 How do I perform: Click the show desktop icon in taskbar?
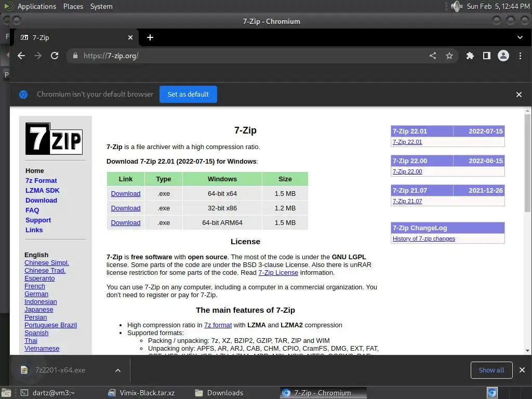(6, 393)
